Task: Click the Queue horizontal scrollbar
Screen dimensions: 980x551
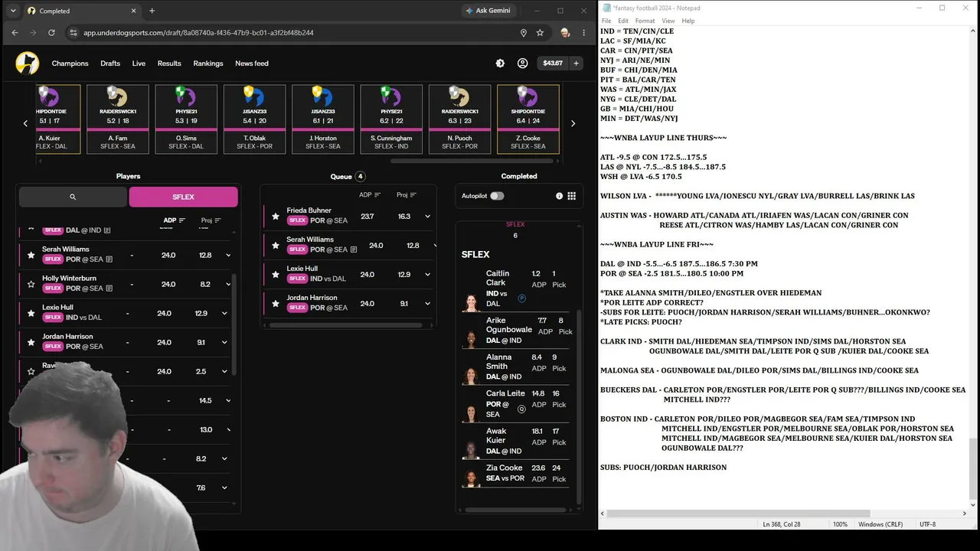Action: pyautogui.click(x=345, y=325)
